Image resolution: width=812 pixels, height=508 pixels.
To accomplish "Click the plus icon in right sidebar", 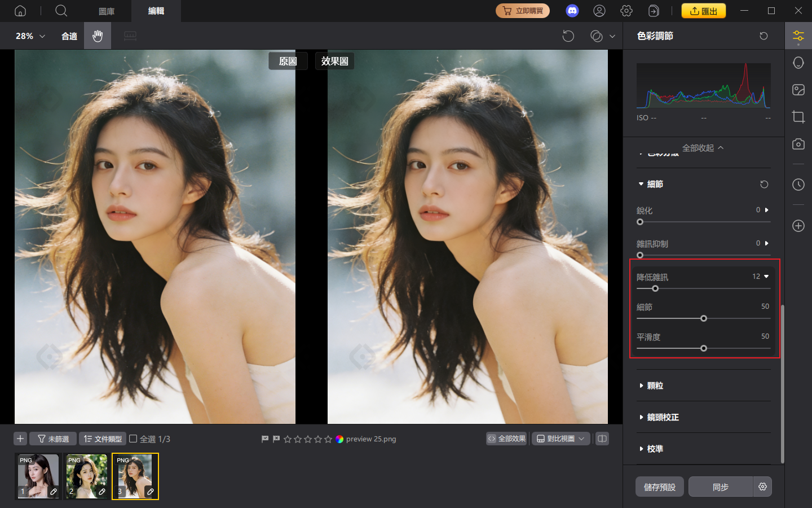I will pos(798,226).
